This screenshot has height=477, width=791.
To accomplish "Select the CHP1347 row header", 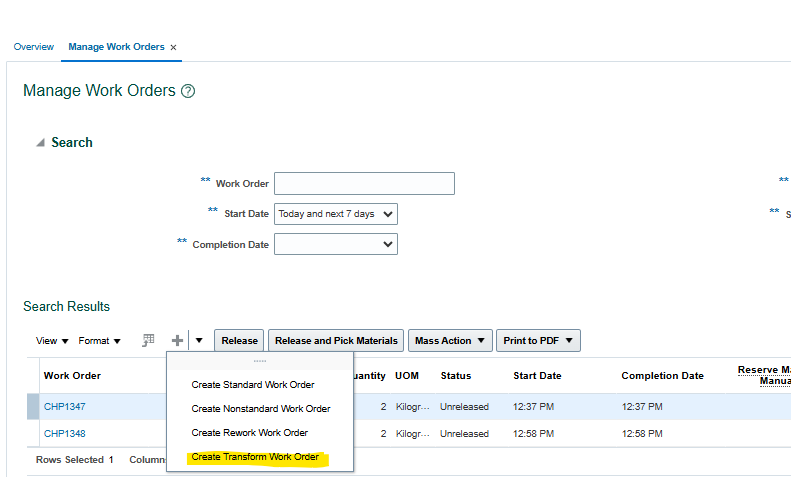I will pyautogui.click(x=33, y=406).
